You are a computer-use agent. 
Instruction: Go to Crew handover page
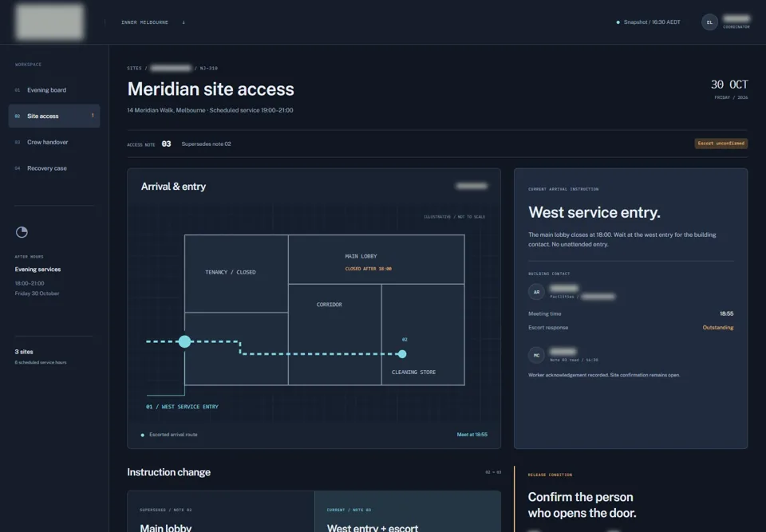[53, 142]
